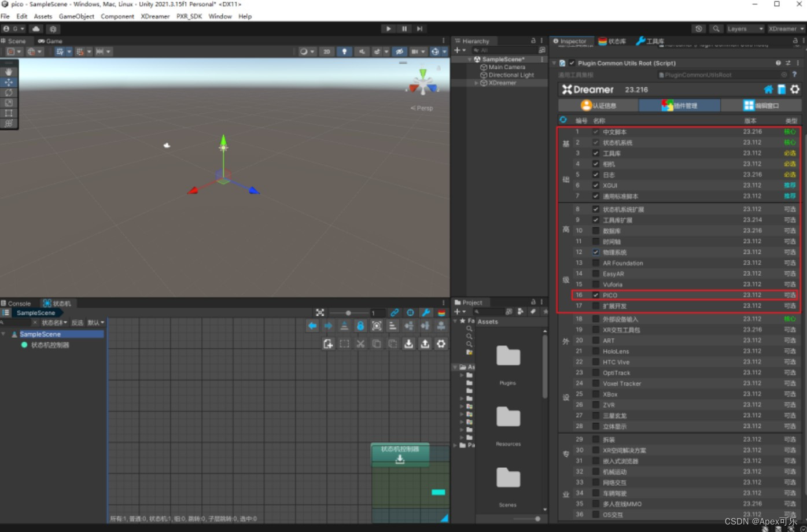Viewport: 807px width, 532px height.
Task: Open the account dropdown in toolbar
Action: tap(13, 28)
